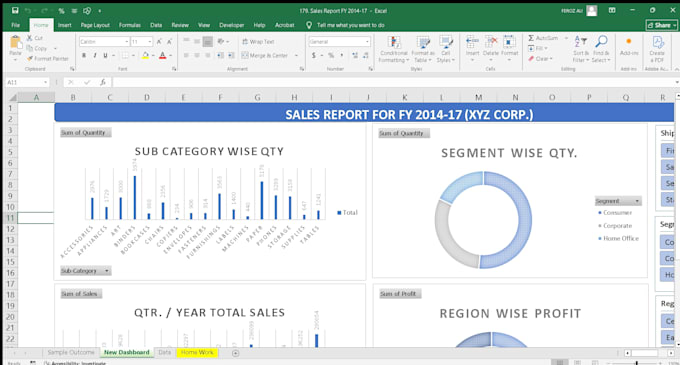This screenshot has width=680, height=365.
Task: Open Cell Styles gallery
Action: point(446,49)
